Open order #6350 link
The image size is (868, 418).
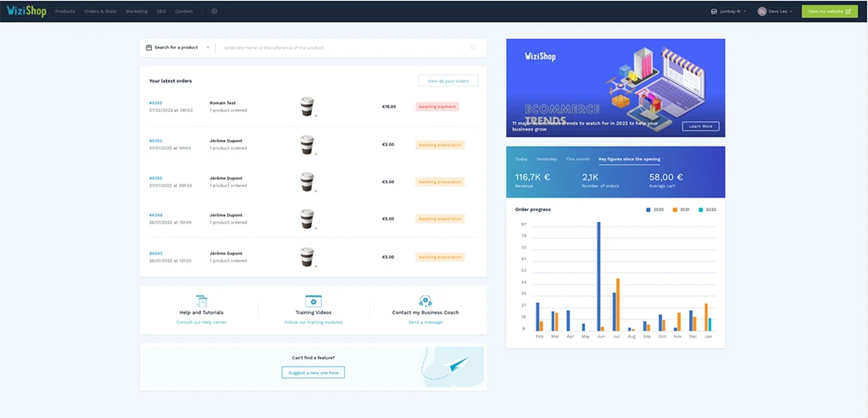(156, 178)
